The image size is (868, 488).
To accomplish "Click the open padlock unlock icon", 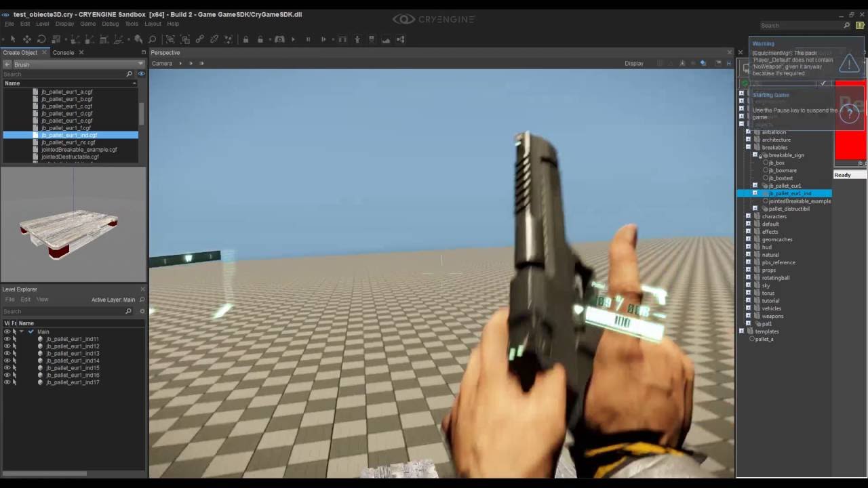I will coord(260,39).
